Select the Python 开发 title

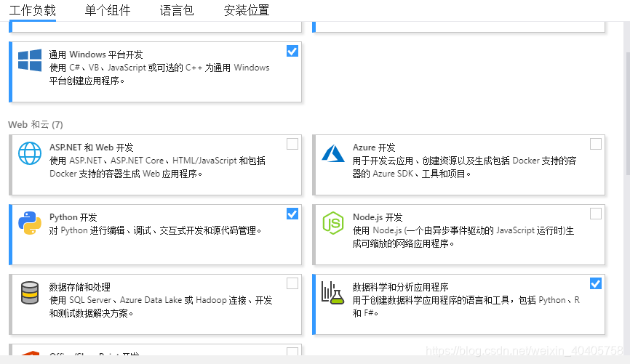point(73,217)
